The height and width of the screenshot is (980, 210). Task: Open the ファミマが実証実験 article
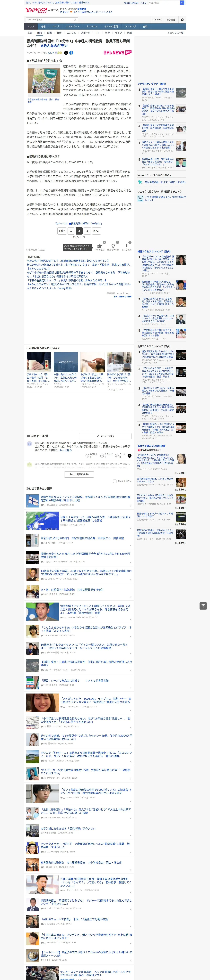[75, 681]
